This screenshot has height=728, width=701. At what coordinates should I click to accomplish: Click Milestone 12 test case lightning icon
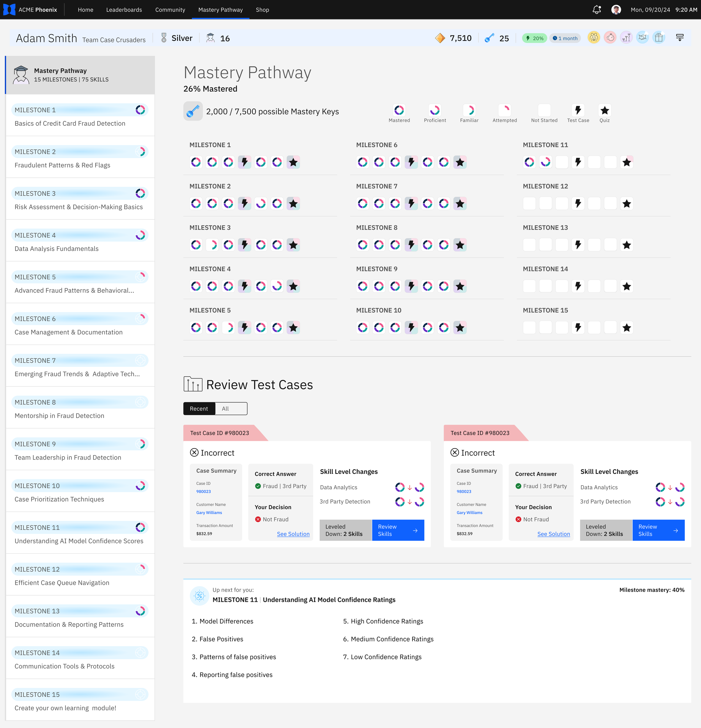click(578, 203)
